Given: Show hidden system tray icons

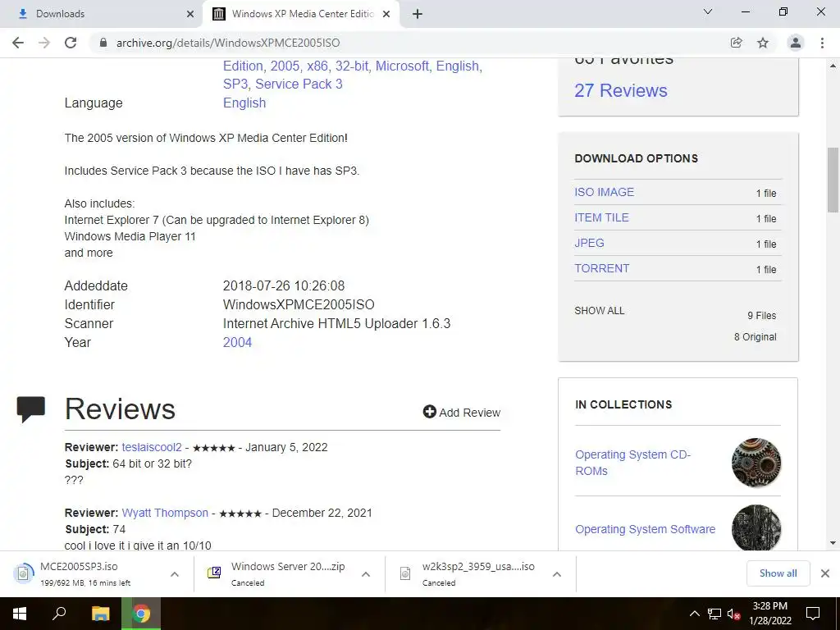Looking at the screenshot, I should tap(694, 614).
